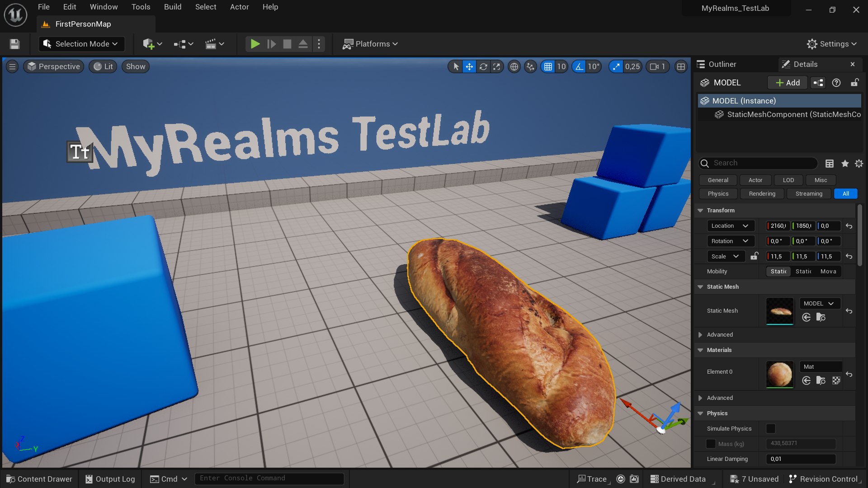Open the Build menu
This screenshot has height=488, width=868.
coord(173,7)
